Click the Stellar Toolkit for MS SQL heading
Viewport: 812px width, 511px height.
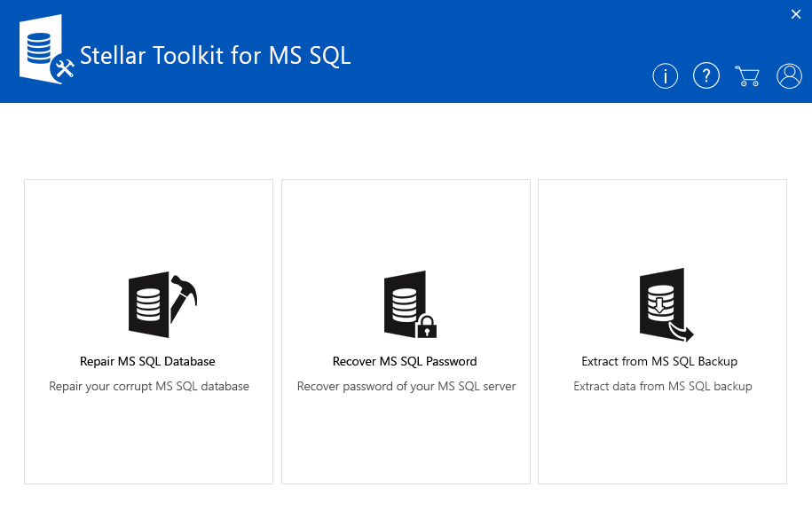click(216, 56)
